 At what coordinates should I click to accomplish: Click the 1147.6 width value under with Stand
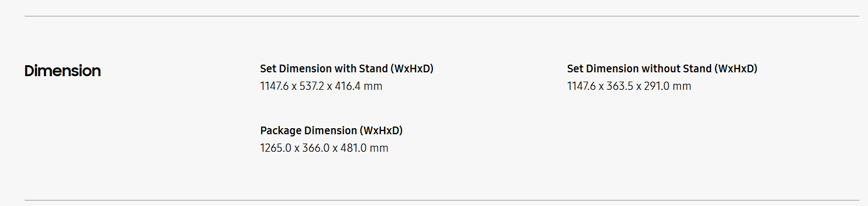pos(274,86)
